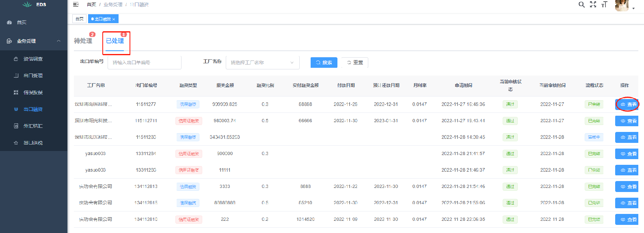Click the 信用证融资 tag in row 115112711
The image size is (644, 233).
coord(189,121)
